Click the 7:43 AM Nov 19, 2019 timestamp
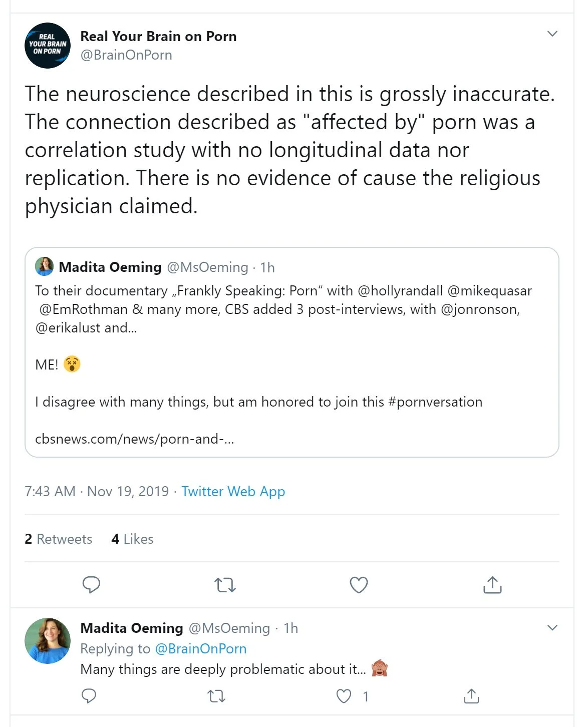588x727 pixels. pyautogui.click(x=97, y=491)
